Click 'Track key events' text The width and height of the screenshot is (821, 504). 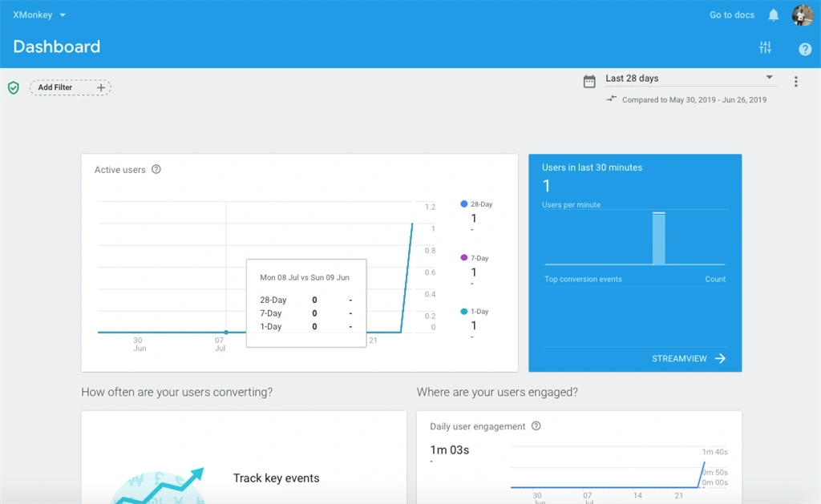(276, 478)
